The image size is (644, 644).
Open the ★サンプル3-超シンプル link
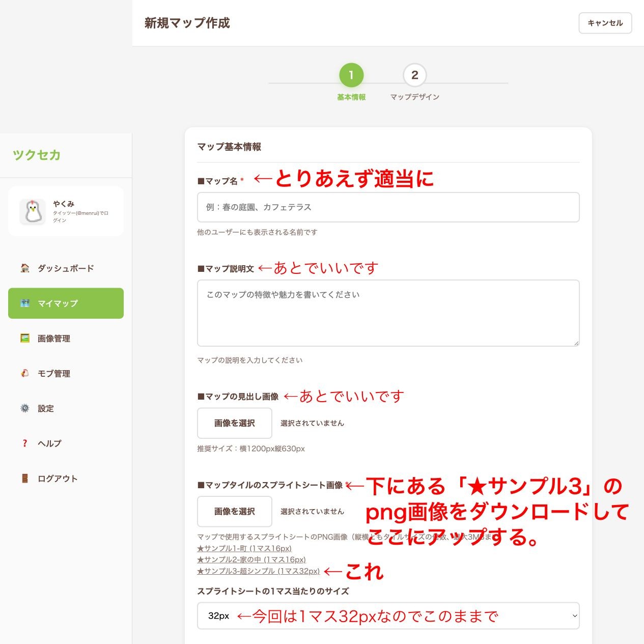[259, 571]
